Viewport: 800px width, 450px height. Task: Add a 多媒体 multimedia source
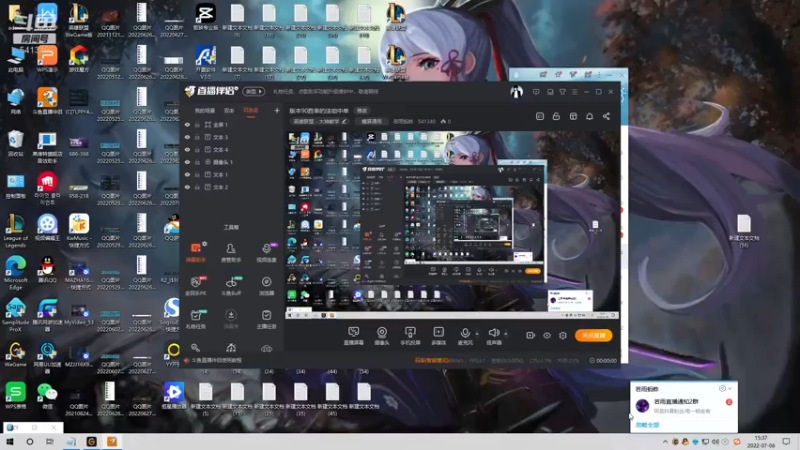click(x=438, y=336)
